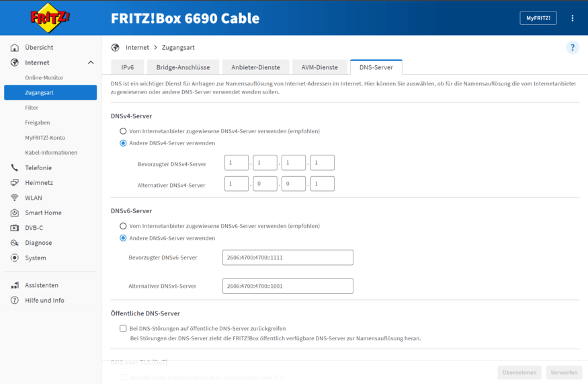Viewport: 588px width, 384px height.
Task: Switch to the IPv6 tab
Action: (128, 67)
